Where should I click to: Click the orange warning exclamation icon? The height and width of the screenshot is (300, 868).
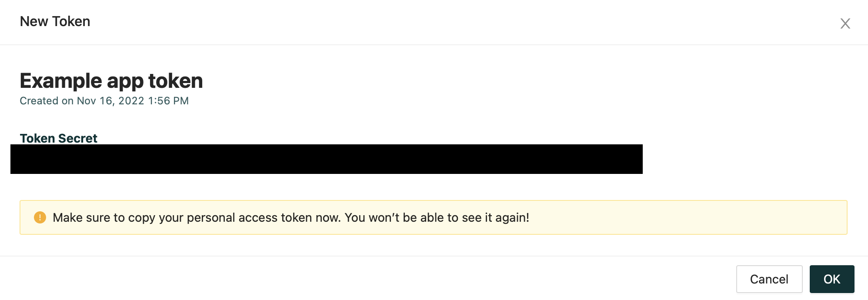point(40,217)
